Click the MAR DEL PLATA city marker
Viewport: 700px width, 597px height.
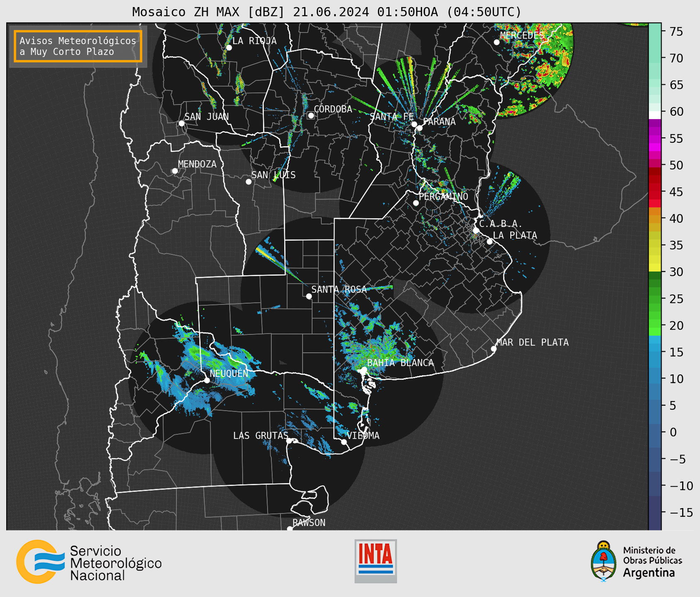click(494, 349)
